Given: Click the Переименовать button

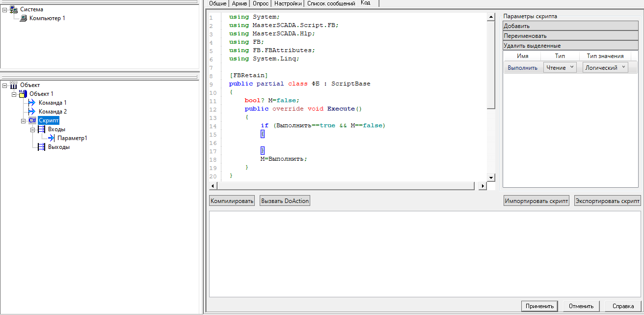Looking at the screenshot, I should coord(570,36).
